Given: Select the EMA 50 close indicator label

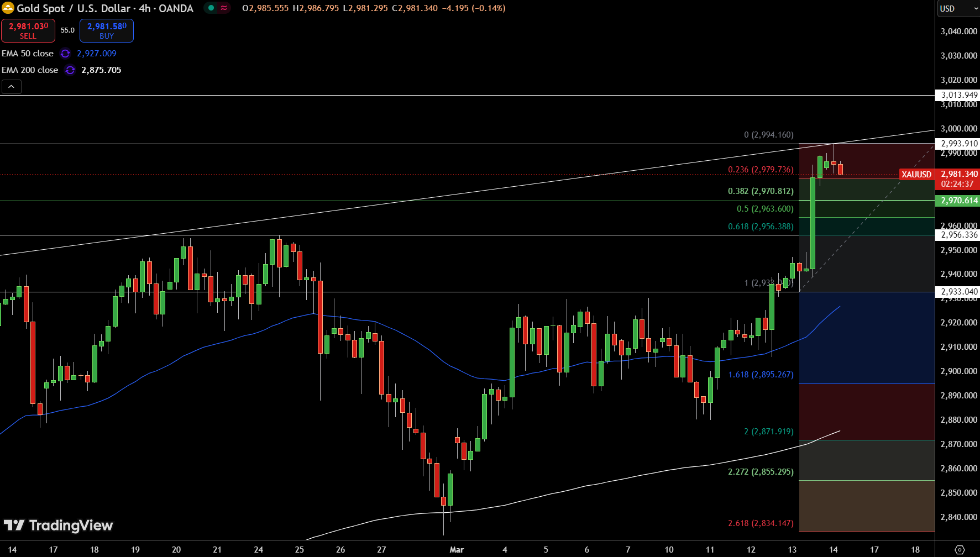Looking at the screenshot, I should (28, 54).
